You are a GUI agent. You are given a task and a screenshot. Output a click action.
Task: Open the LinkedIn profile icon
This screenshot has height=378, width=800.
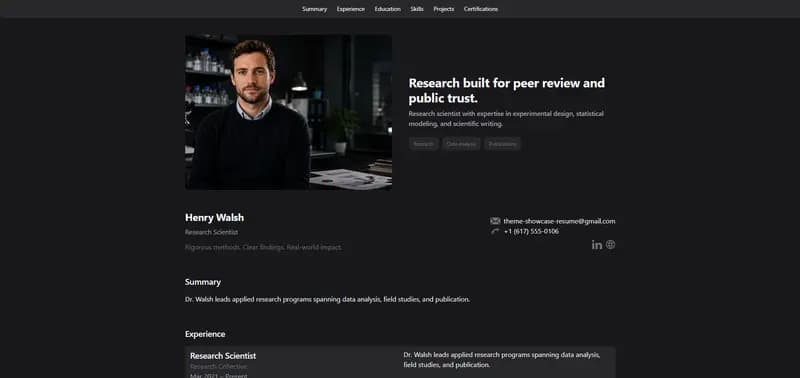point(597,245)
